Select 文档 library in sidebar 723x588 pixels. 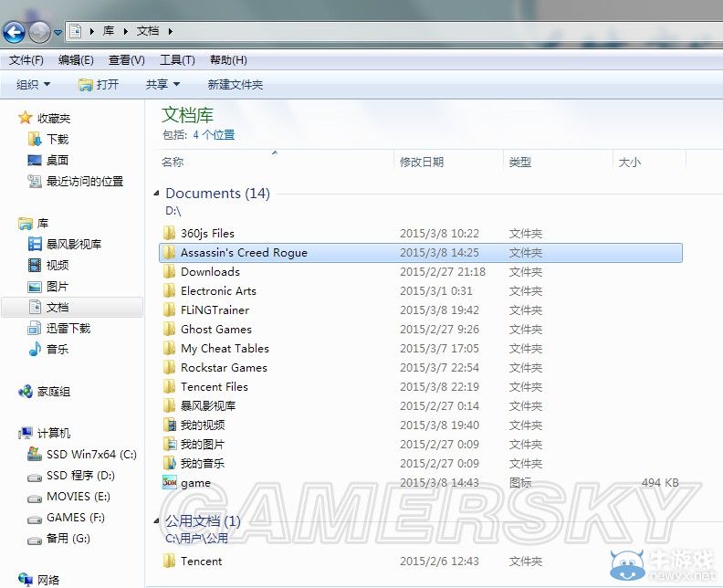(x=58, y=307)
